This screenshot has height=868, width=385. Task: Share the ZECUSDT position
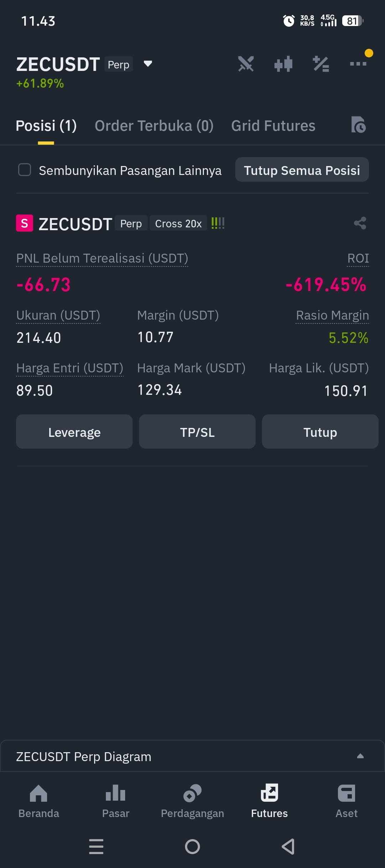[360, 223]
